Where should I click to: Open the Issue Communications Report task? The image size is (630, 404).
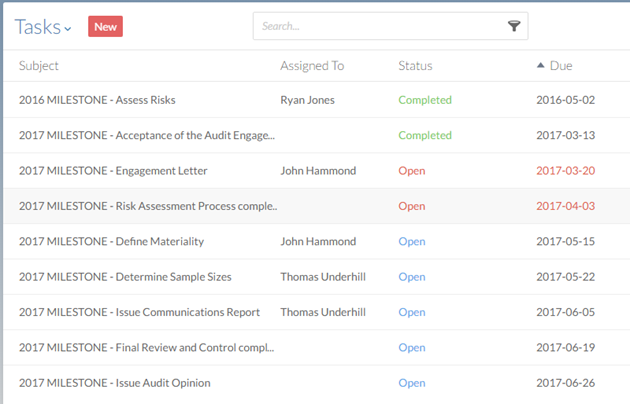pos(139,312)
